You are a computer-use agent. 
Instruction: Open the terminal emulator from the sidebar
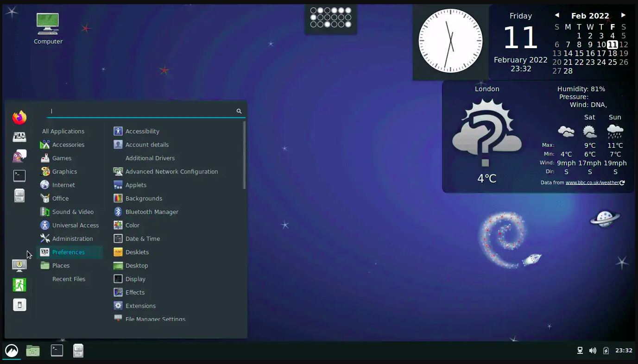click(x=19, y=176)
